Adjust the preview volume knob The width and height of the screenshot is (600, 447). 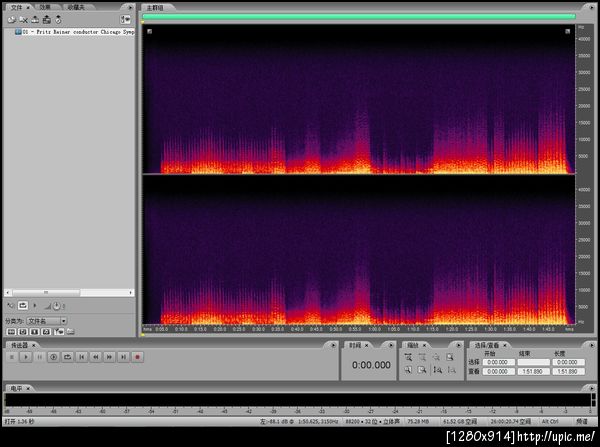pyautogui.click(x=56, y=306)
